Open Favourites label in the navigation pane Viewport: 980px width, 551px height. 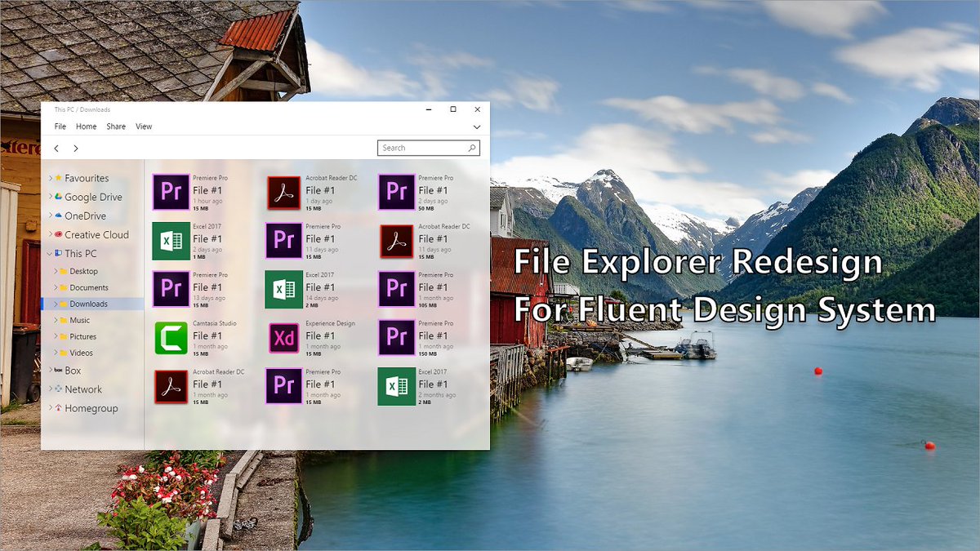[x=87, y=178]
